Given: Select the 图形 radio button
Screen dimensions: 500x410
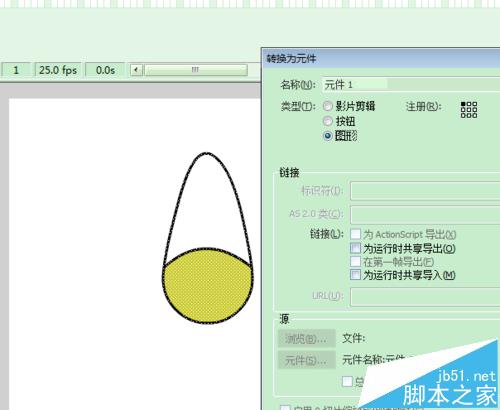Looking at the screenshot, I should [x=328, y=136].
